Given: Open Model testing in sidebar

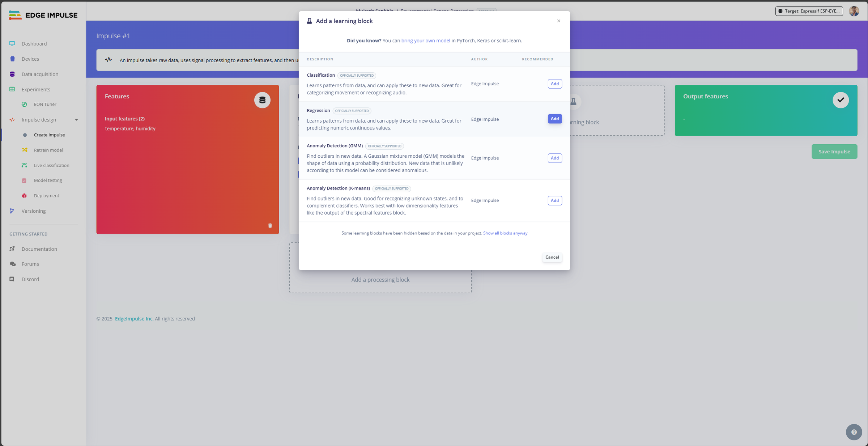Looking at the screenshot, I should pos(48,180).
